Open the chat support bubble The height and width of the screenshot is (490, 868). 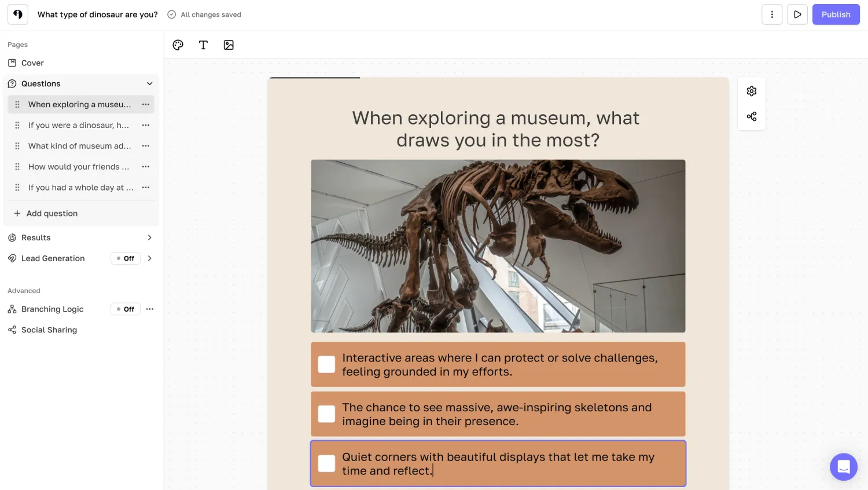(x=843, y=466)
